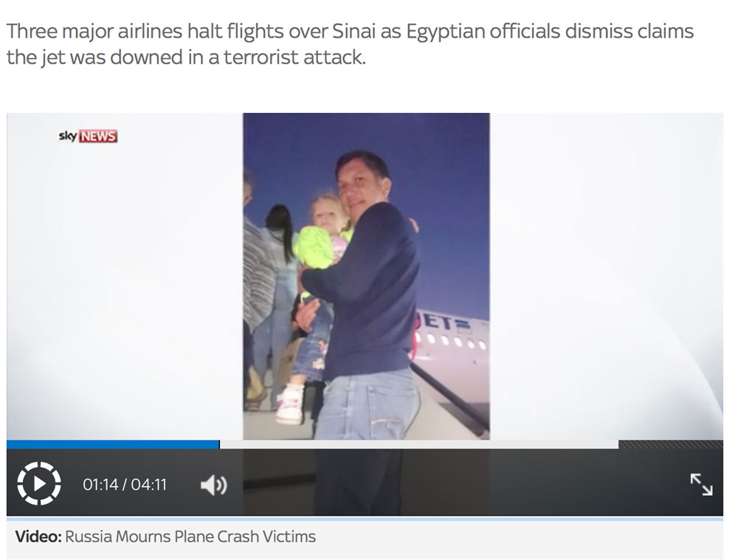Click the bold 'Video:' label
The image size is (738, 560).
tap(38, 536)
